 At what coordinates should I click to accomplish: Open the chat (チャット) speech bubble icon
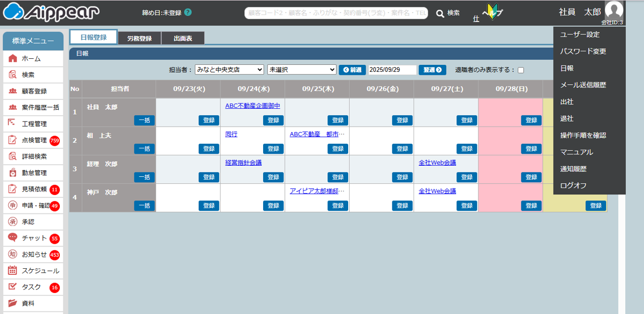point(13,238)
